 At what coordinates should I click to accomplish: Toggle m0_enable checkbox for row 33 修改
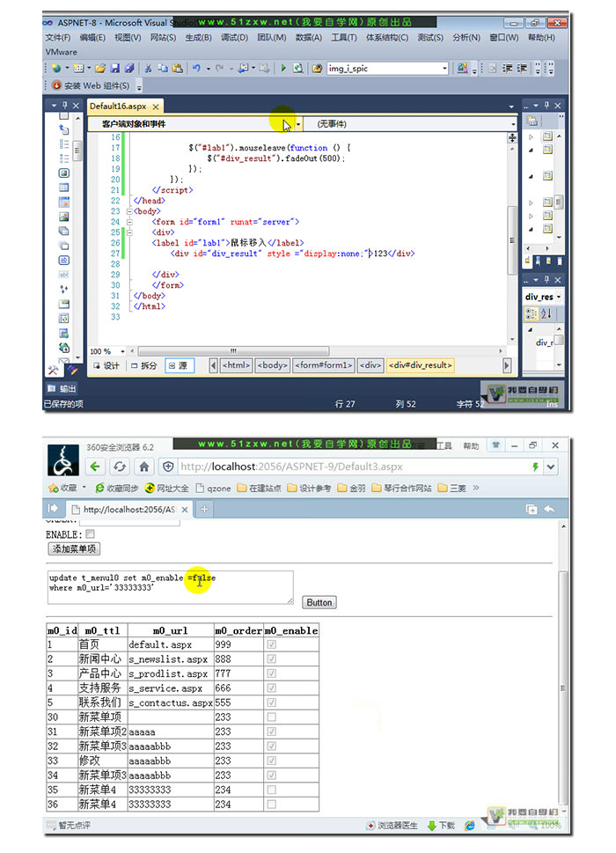[x=271, y=761]
